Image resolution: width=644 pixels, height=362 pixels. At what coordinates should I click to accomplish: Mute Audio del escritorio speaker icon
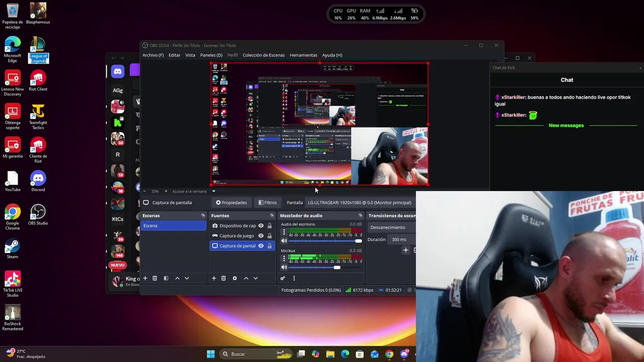[284, 241]
